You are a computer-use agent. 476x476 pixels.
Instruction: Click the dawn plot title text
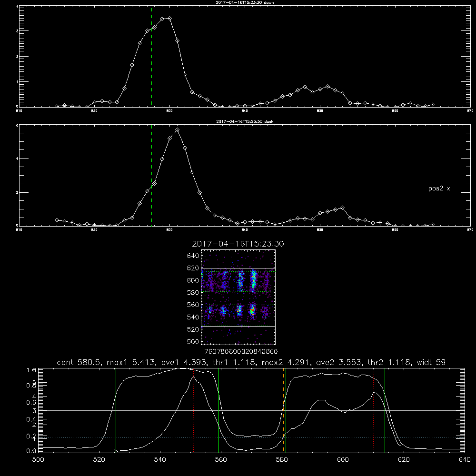click(245, 2)
